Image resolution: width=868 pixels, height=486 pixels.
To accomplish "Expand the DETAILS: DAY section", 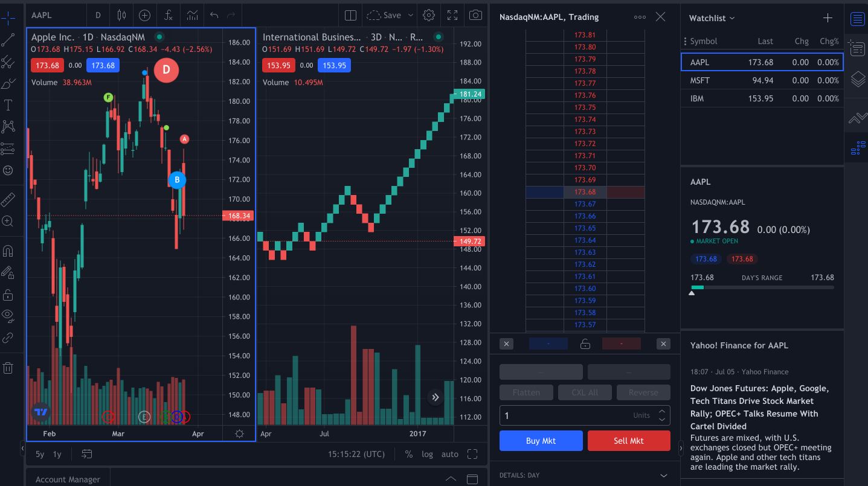I will coord(663,475).
